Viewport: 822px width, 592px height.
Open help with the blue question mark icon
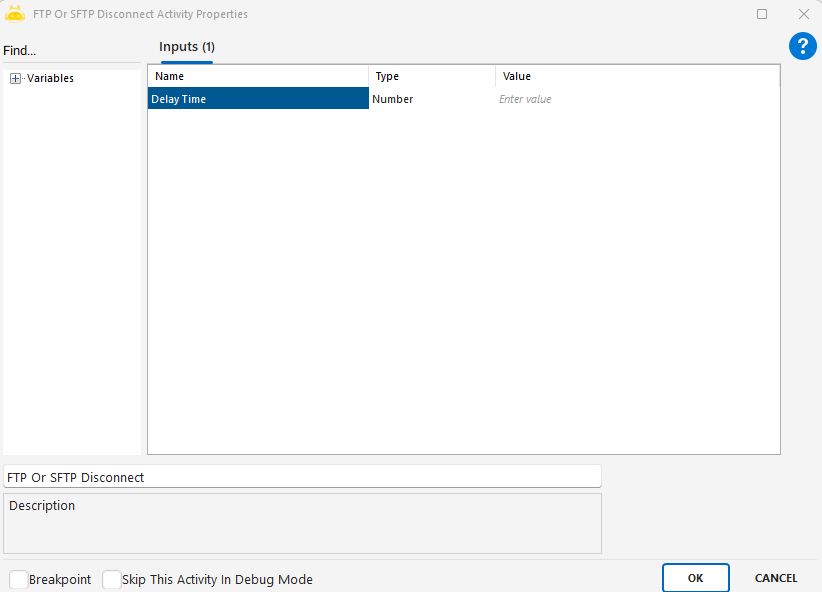(x=802, y=46)
